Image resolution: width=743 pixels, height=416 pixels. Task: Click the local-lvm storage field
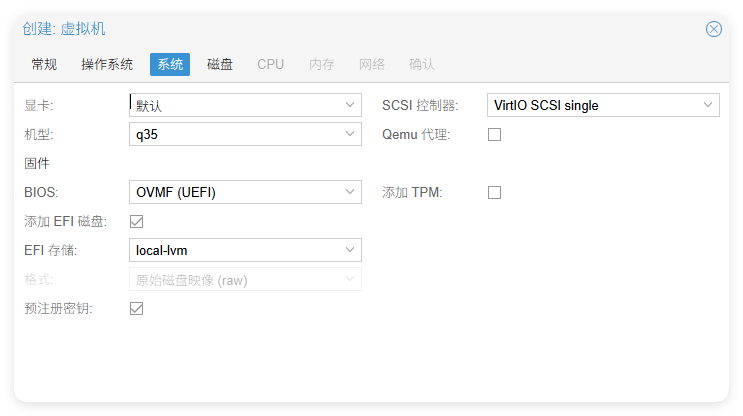235,250
